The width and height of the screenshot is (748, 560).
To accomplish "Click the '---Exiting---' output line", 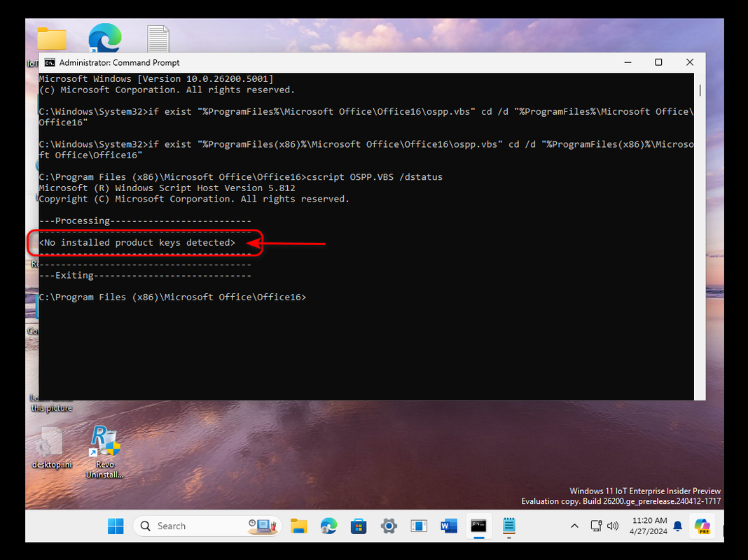I will click(x=145, y=276).
